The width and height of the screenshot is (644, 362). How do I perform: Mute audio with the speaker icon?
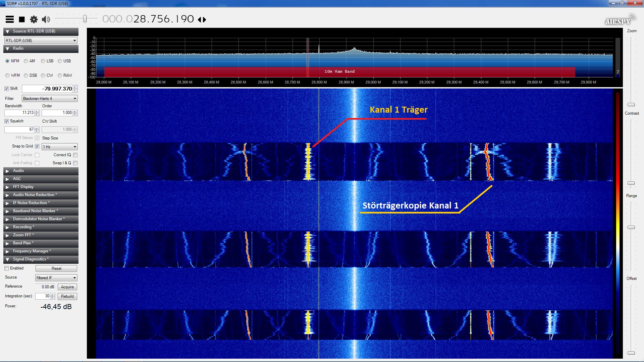tap(46, 19)
